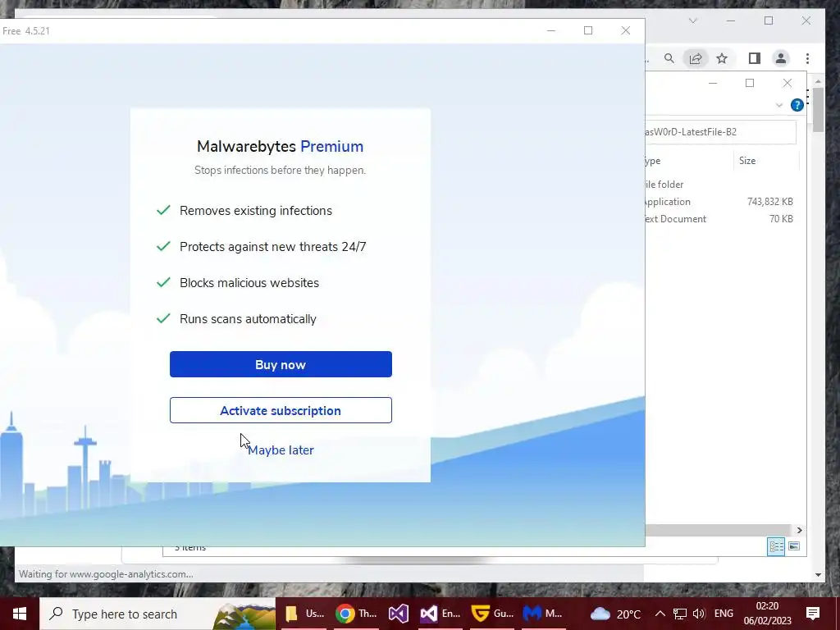Open Chrome's three-dot menu
Screen dimensions: 840x630
[807, 58]
